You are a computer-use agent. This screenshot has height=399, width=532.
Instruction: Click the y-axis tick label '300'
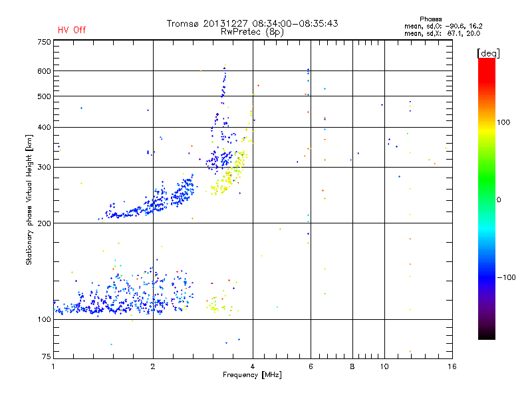(x=44, y=168)
